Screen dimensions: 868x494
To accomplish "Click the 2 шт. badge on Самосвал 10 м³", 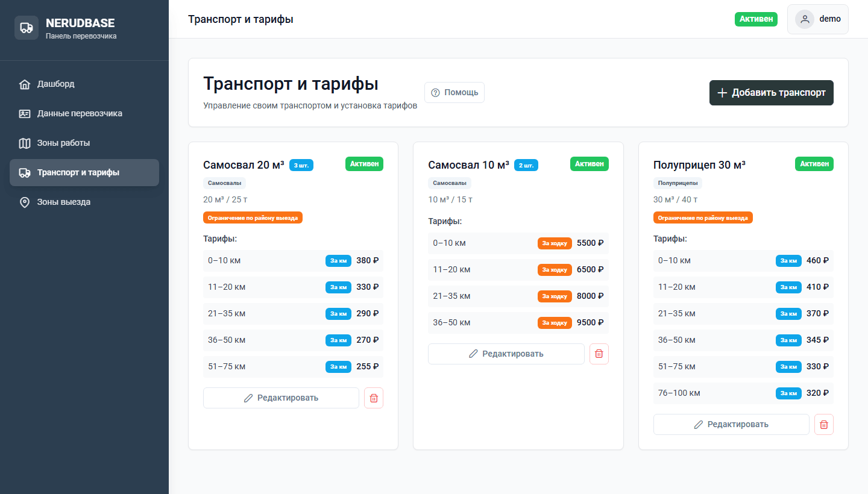I will (526, 165).
